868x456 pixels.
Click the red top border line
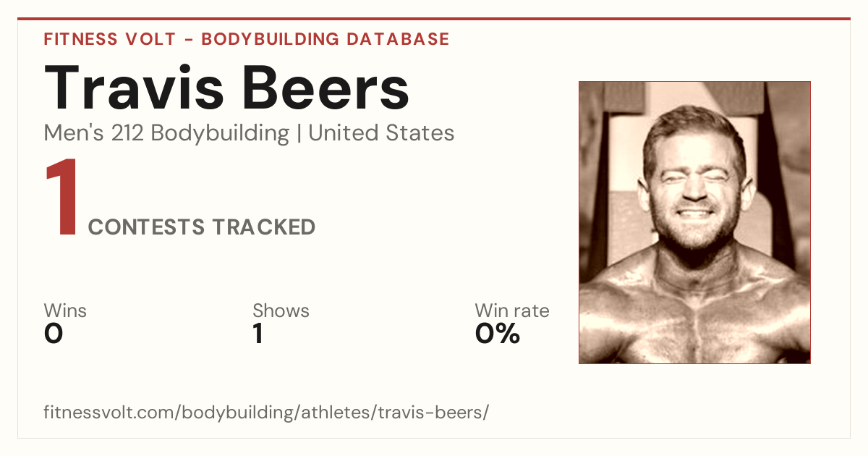pyautogui.click(x=434, y=19)
